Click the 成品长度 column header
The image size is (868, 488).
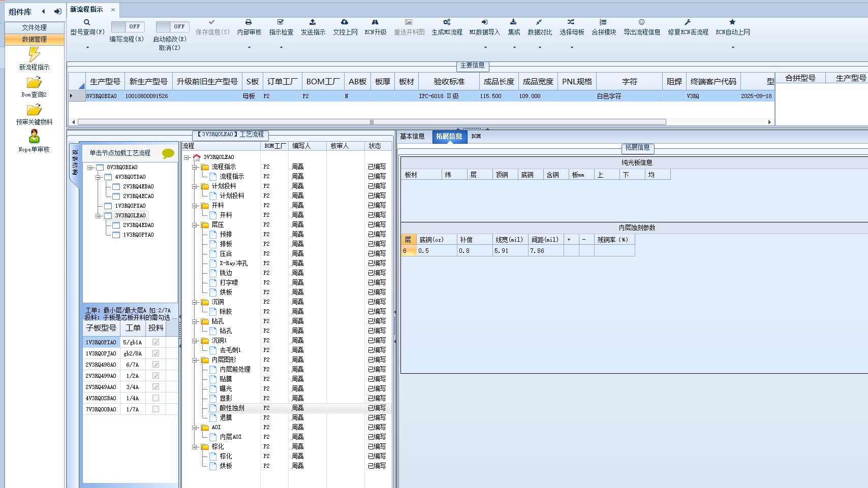pyautogui.click(x=499, y=82)
